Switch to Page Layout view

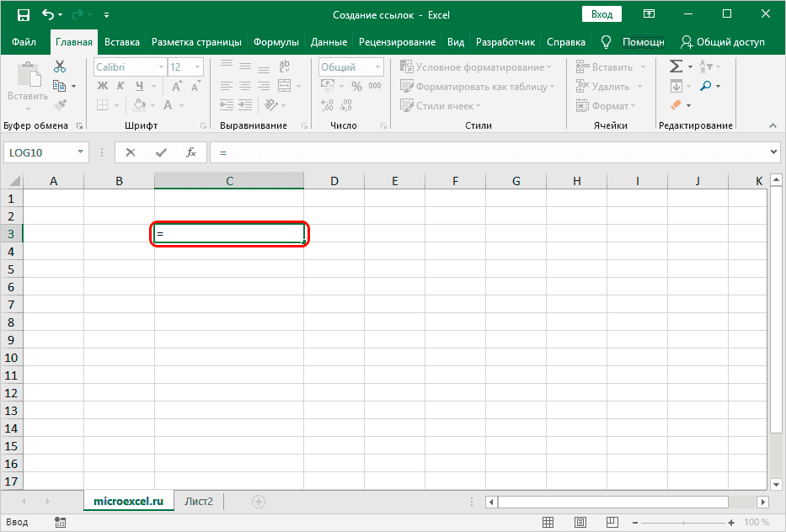(579, 523)
